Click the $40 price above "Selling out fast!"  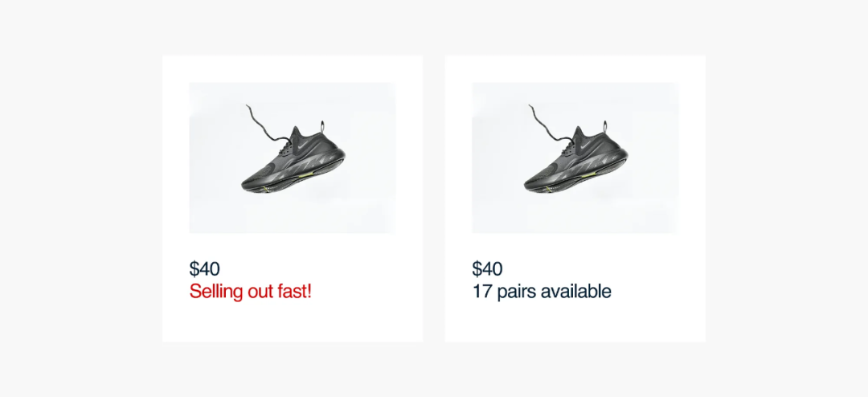pos(204,269)
